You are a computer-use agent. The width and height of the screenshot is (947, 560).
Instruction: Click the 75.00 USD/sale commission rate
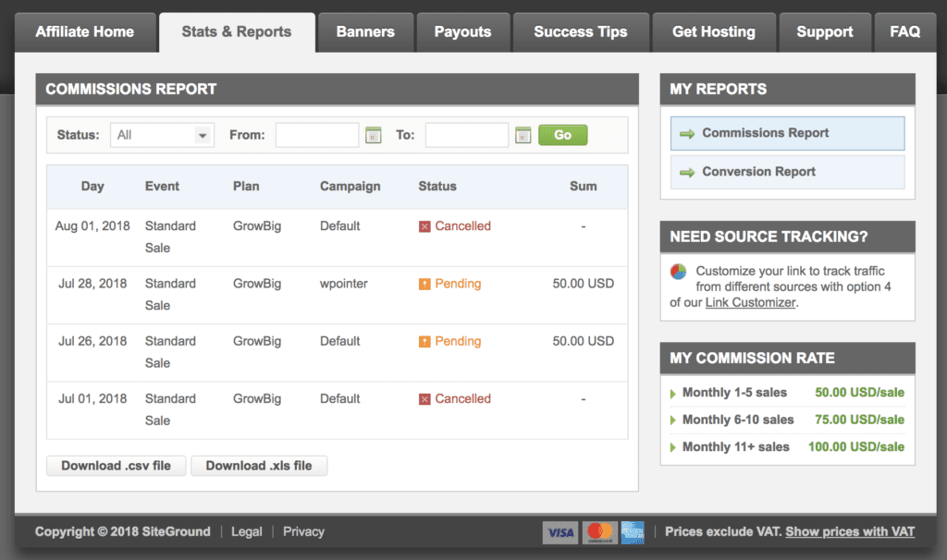click(x=859, y=420)
